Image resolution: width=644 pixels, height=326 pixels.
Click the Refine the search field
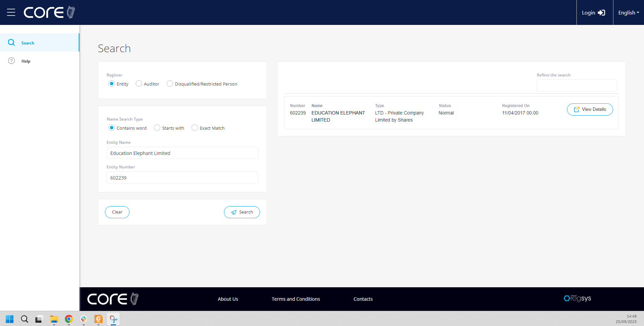click(577, 86)
